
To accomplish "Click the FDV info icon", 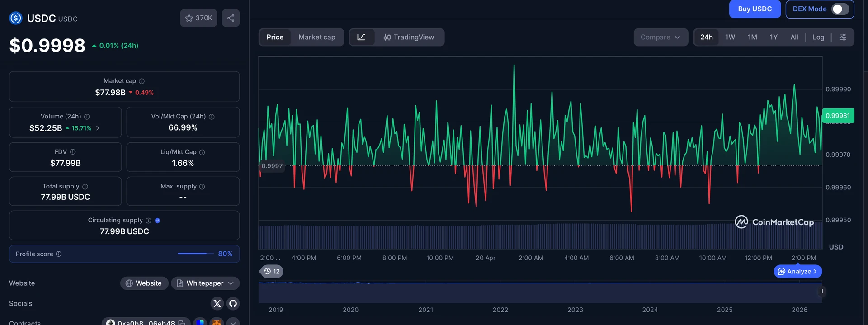I will 73,152.
